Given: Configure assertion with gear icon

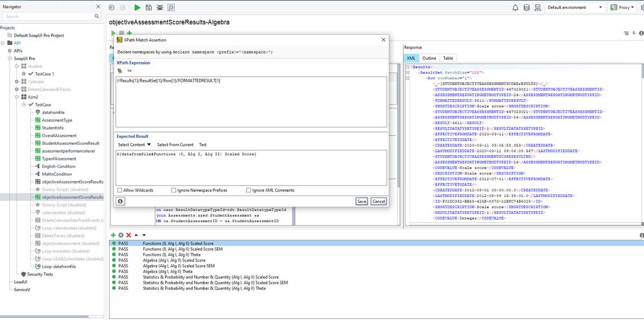Looking at the screenshot, I should (x=121, y=235).
